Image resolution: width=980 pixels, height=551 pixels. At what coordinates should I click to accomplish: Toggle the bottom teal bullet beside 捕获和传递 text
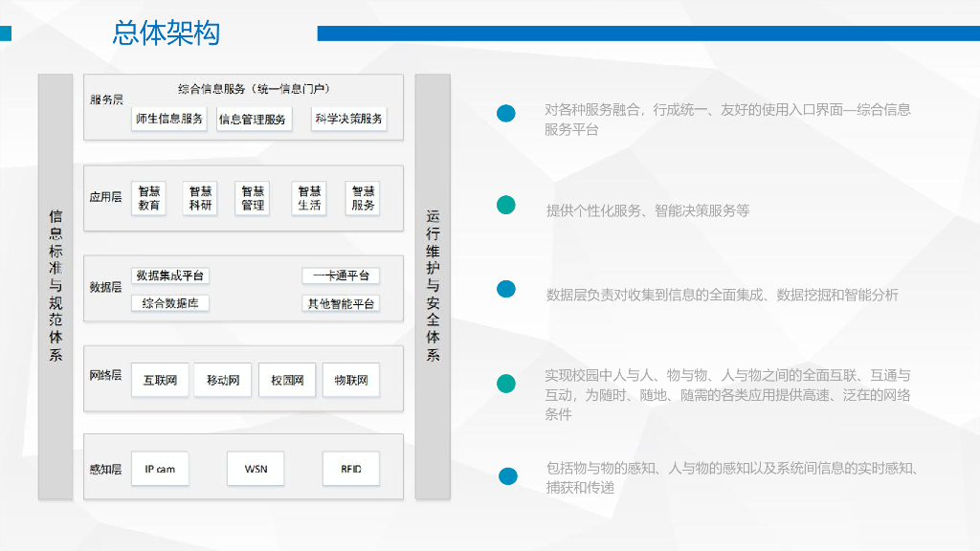tap(506, 473)
